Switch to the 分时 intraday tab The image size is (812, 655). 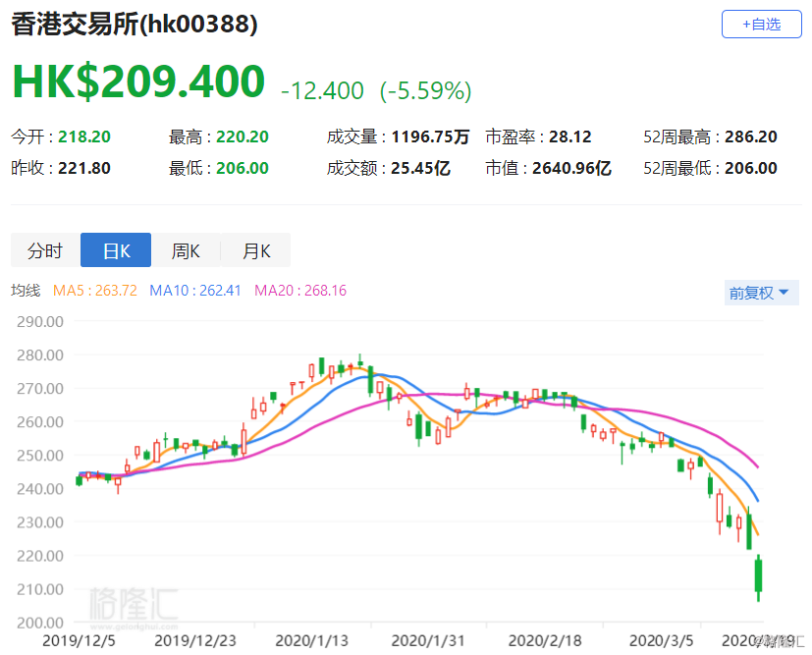(x=45, y=250)
